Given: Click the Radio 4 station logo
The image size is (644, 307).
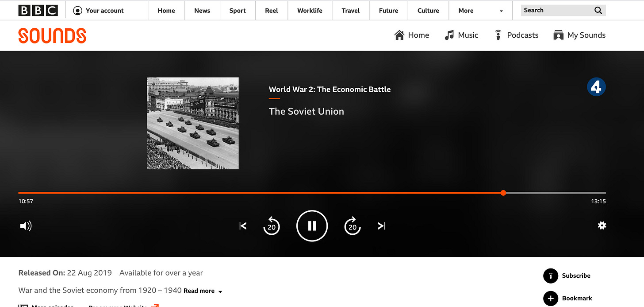Looking at the screenshot, I should click(596, 87).
